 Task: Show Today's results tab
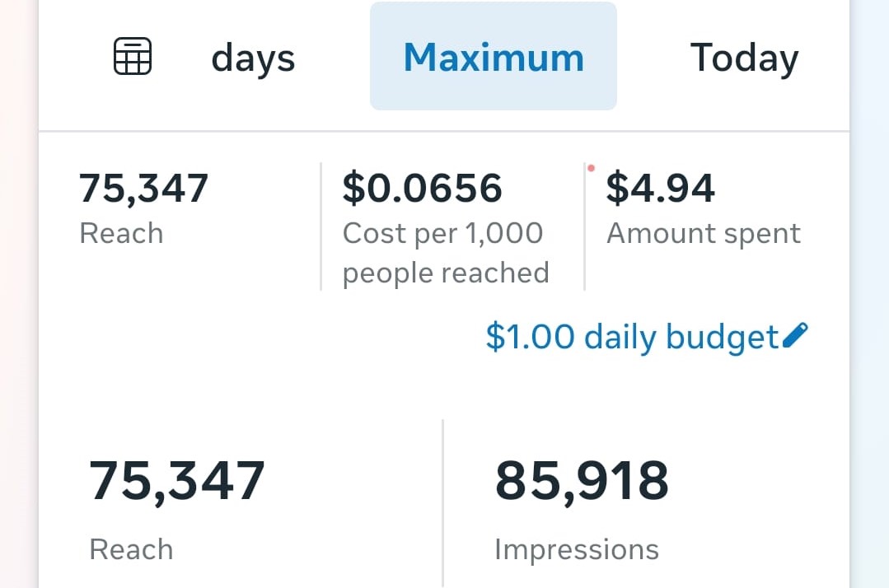pos(744,58)
